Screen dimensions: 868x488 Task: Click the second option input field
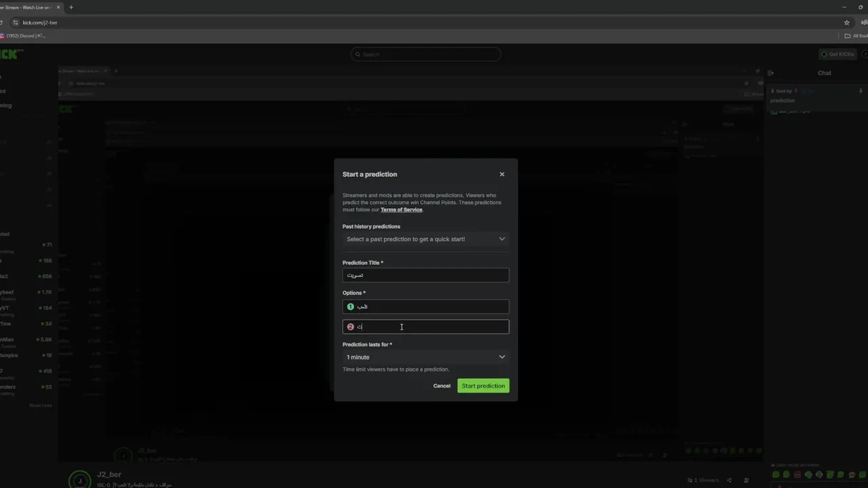coord(426,327)
